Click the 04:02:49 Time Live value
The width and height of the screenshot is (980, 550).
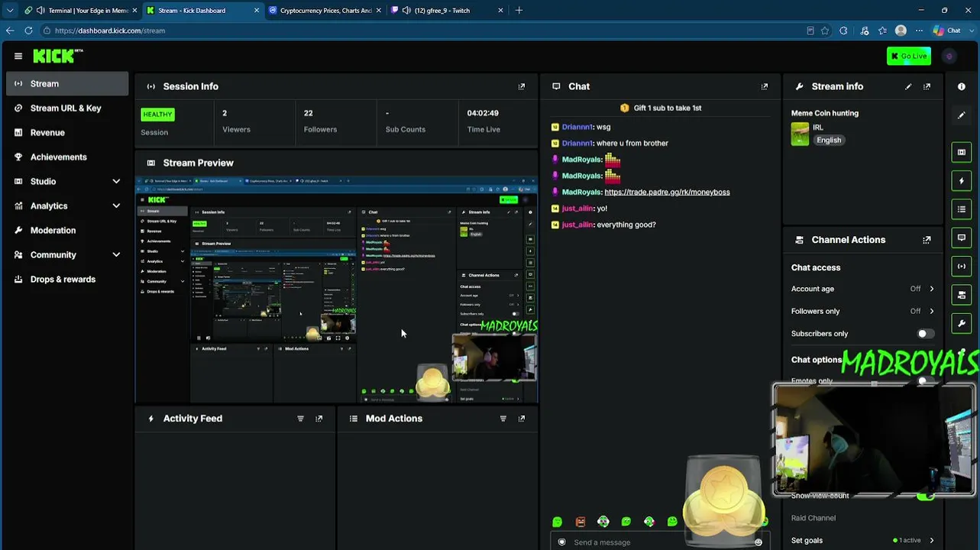pyautogui.click(x=483, y=113)
